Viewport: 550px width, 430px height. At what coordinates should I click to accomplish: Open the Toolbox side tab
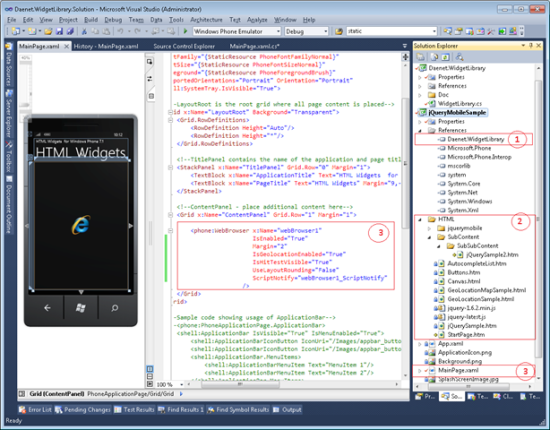tap(9, 156)
